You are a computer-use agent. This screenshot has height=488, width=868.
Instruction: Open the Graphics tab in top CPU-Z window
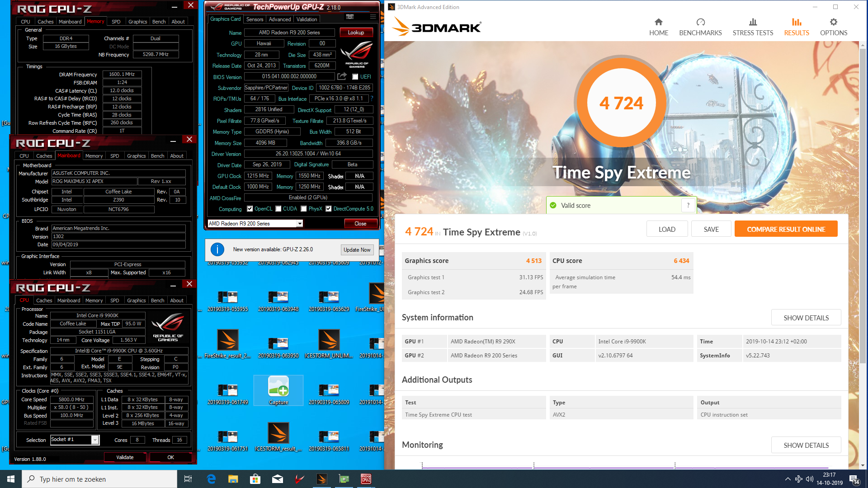coord(137,22)
